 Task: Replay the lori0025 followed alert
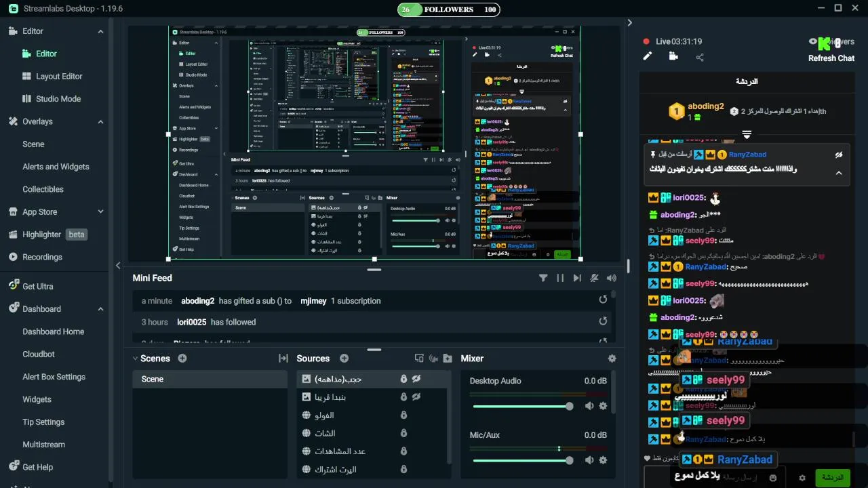[x=603, y=321]
